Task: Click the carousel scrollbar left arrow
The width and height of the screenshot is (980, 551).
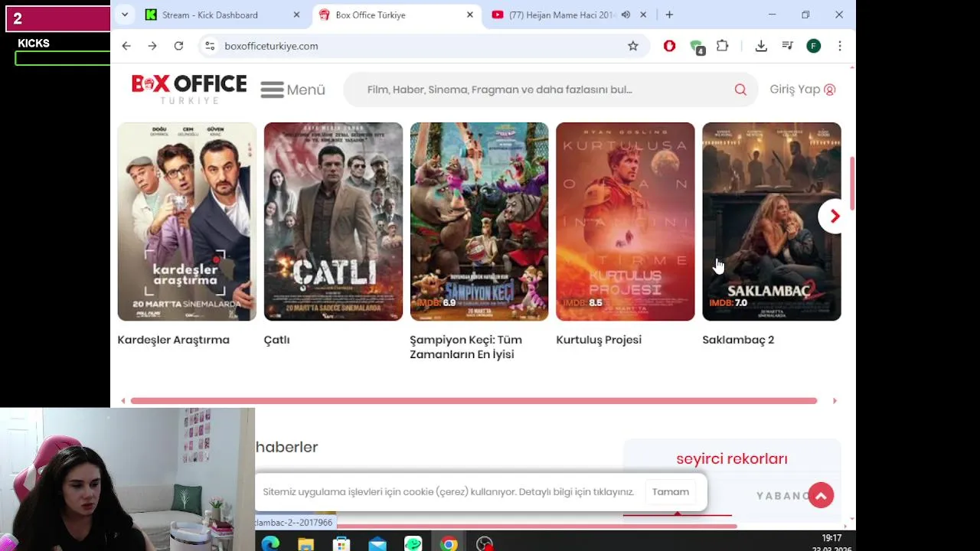Action: point(123,401)
